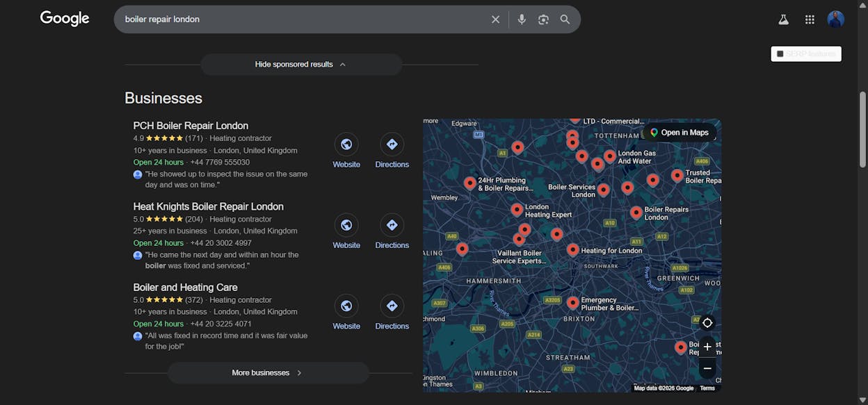Screen dimensions: 868x405
Task: Click 25+ years in business text
Action: [170, 231]
